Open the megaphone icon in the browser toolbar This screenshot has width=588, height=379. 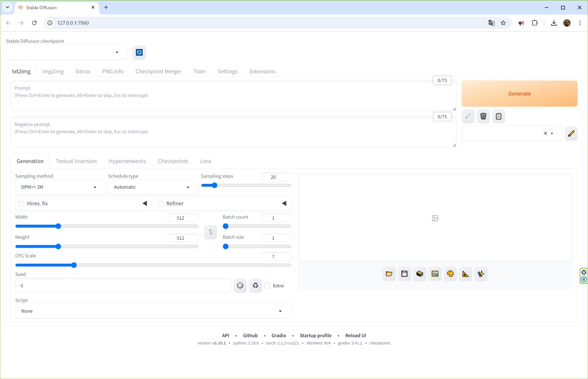(521, 23)
